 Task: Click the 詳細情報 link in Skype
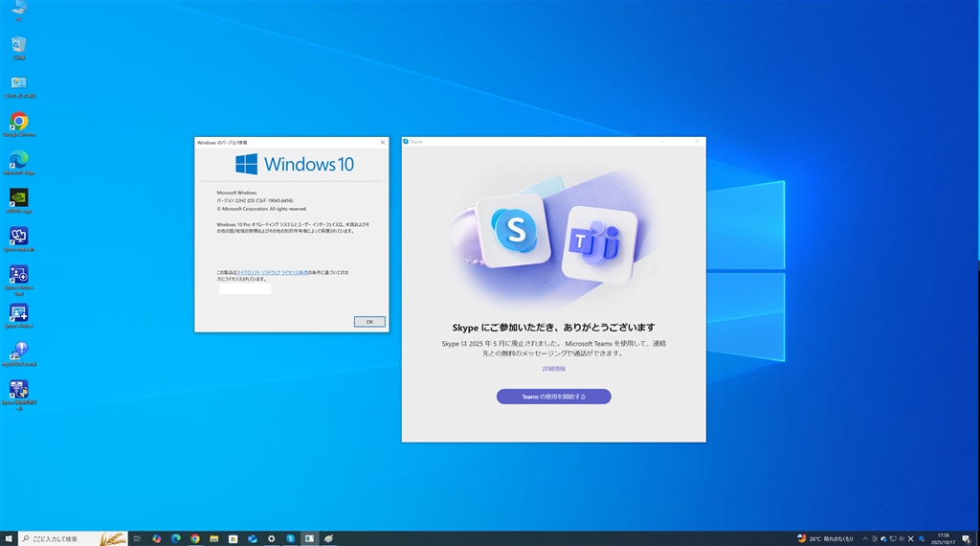(554, 369)
